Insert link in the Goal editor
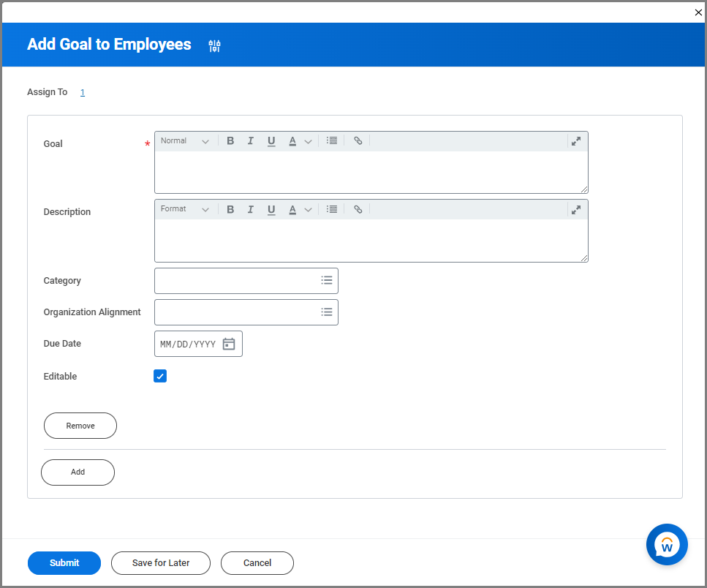 [358, 141]
